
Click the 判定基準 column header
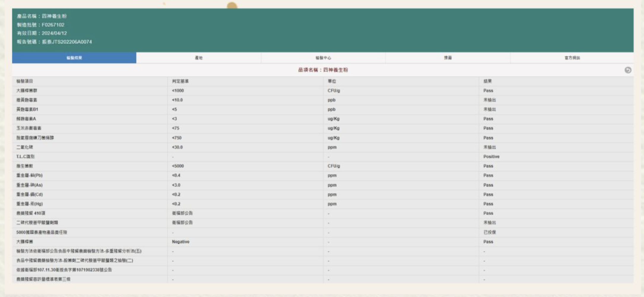180,81
